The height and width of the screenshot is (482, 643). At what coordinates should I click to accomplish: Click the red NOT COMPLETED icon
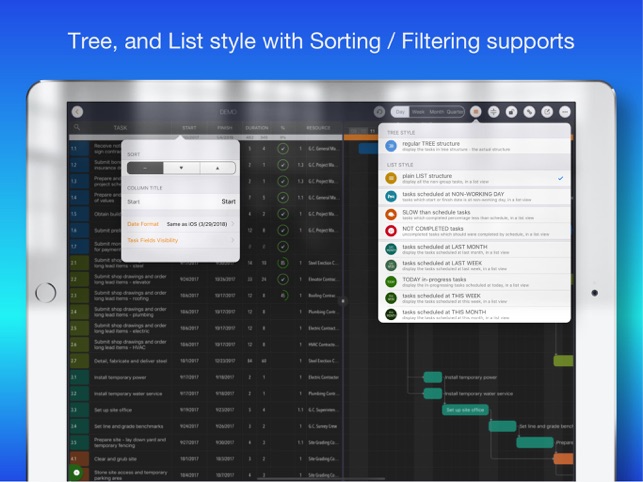(391, 231)
